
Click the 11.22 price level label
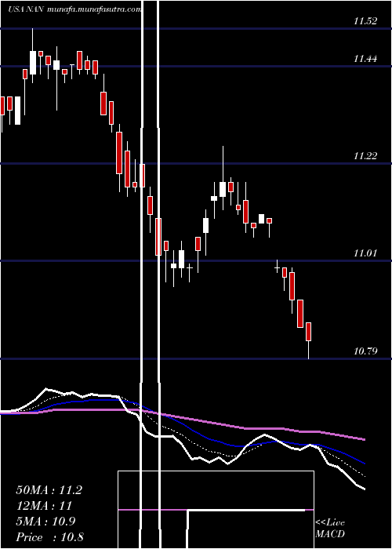pyautogui.click(x=365, y=156)
